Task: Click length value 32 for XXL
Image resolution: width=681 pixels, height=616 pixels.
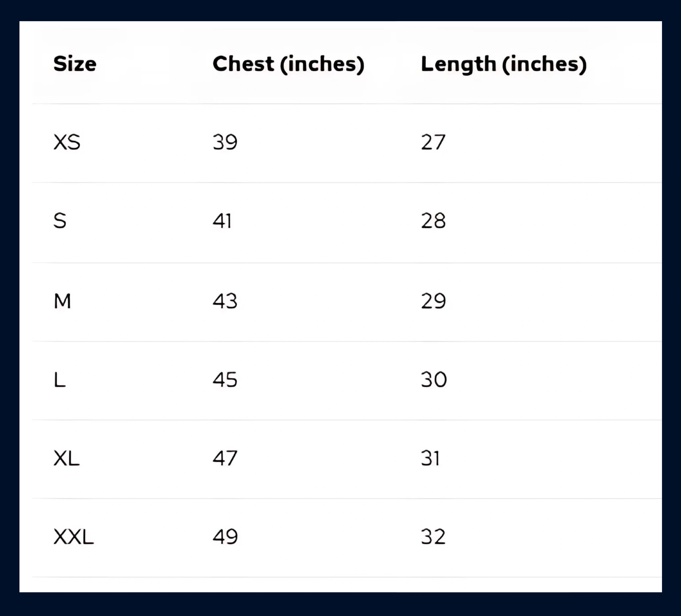Action: [x=433, y=537]
